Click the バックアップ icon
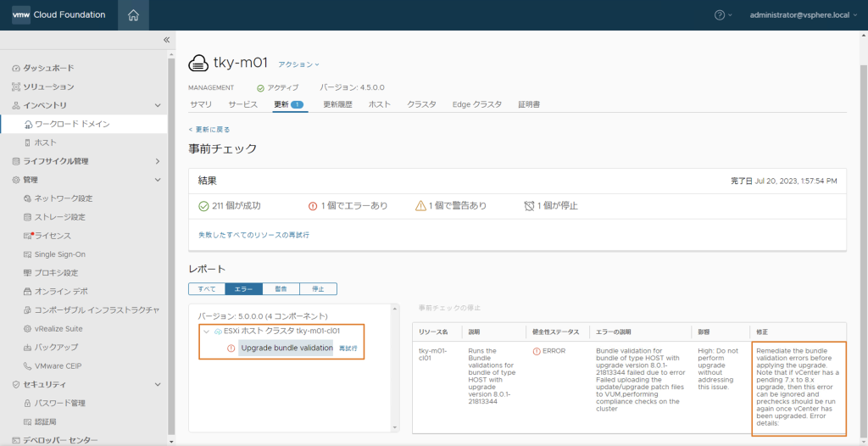 (x=28, y=348)
